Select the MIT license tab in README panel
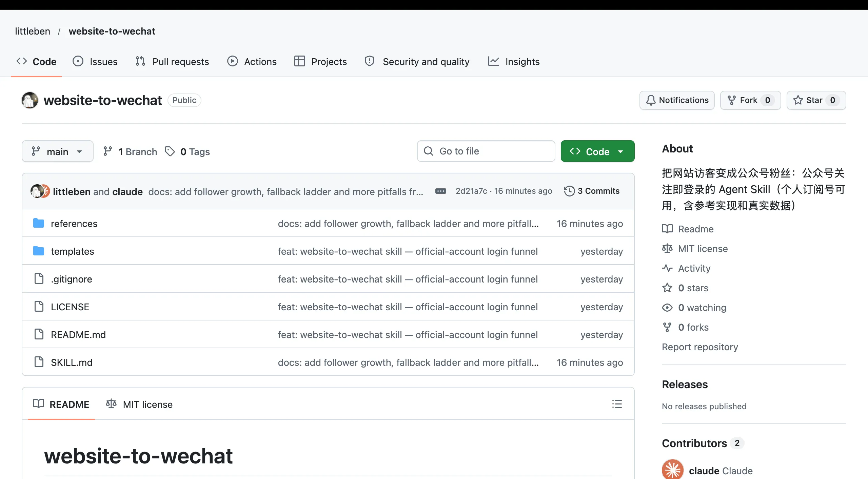The image size is (868, 479). [139, 404]
